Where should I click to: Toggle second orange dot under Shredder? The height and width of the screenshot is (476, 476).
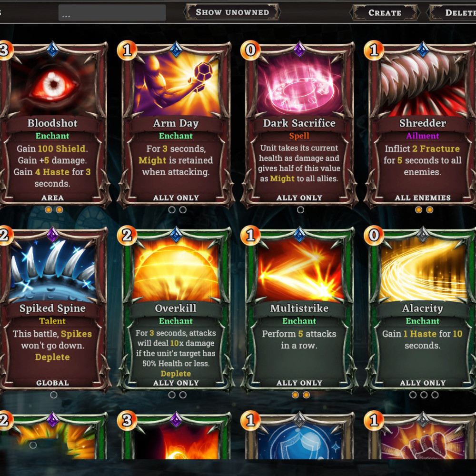pyautogui.click(x=429, y=209)
